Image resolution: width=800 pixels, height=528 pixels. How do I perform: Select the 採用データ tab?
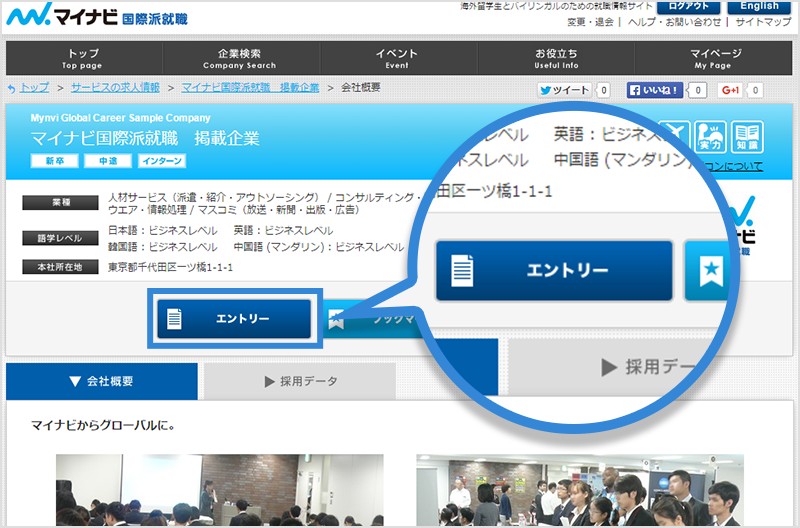tap(300, 381)
